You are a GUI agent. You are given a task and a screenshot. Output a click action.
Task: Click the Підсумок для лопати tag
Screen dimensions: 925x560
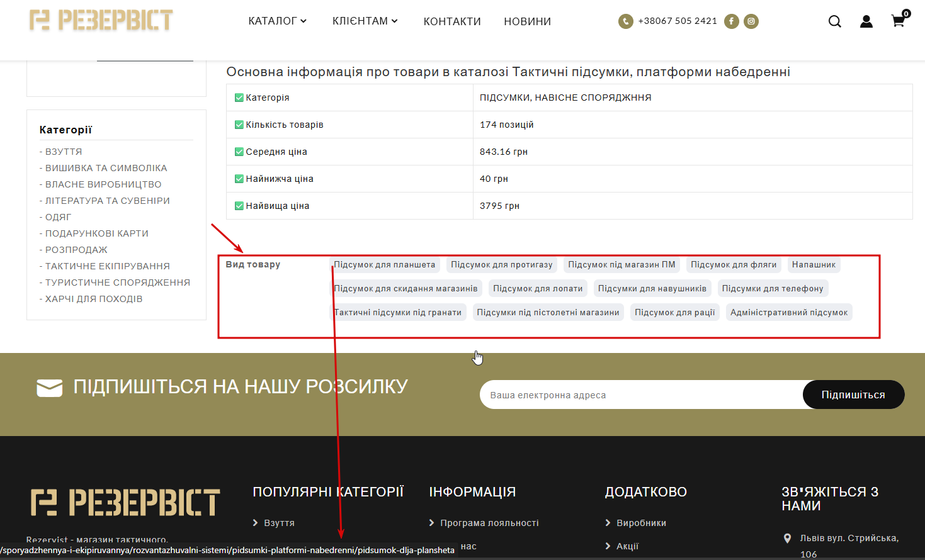[538, 289]
